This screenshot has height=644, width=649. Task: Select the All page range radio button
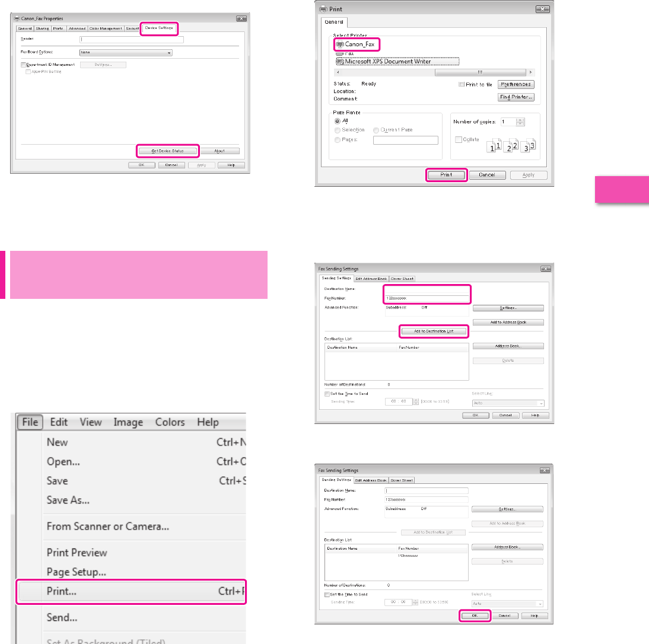click(x=338, y=121)
